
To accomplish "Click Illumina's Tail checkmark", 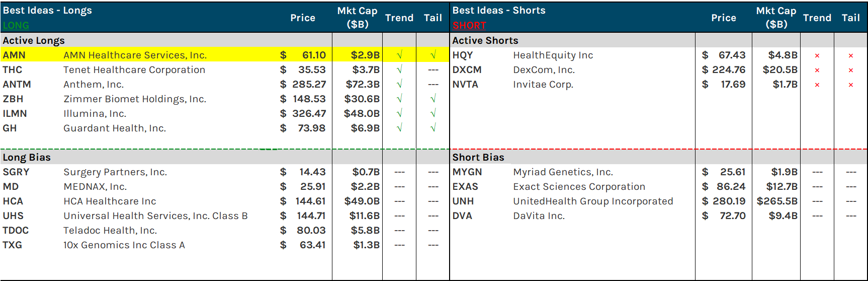I will (x=433, y=114).
